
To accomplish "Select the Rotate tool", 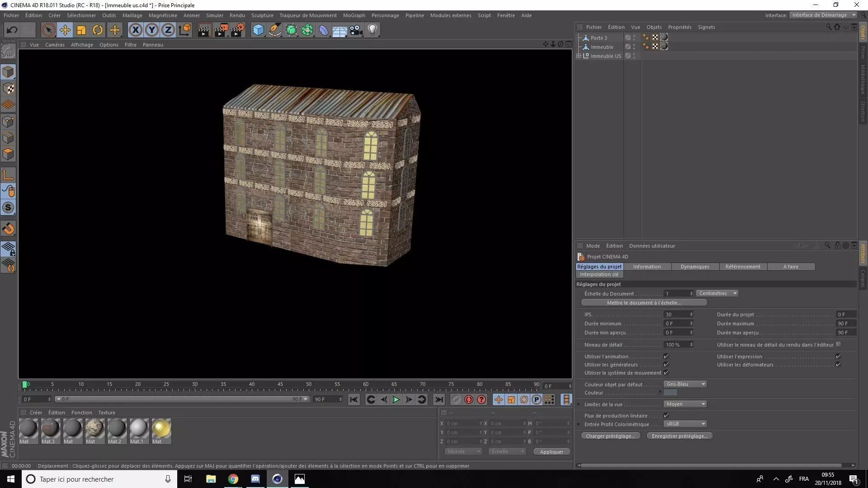I will click(x=98, y=30).
